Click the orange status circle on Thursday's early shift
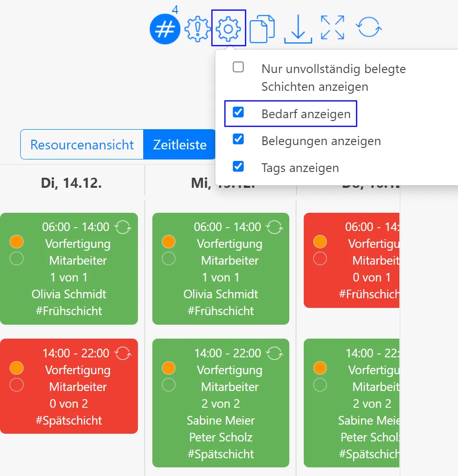458x476 pixels. click(320, 242)
